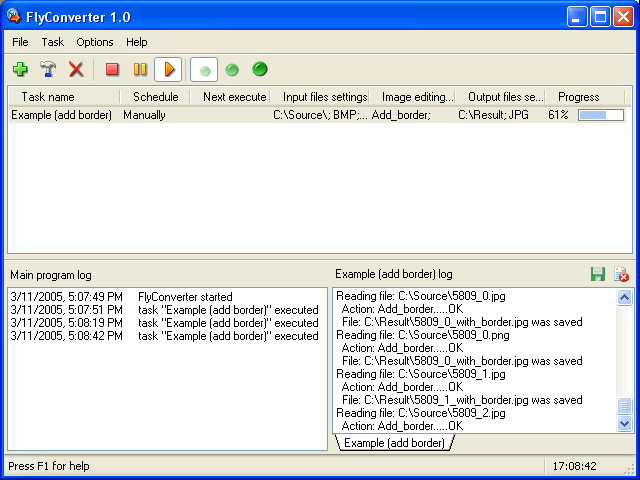Click the C:\Source\; BMP input cell

pyautogui.click(x=320, y=115)
